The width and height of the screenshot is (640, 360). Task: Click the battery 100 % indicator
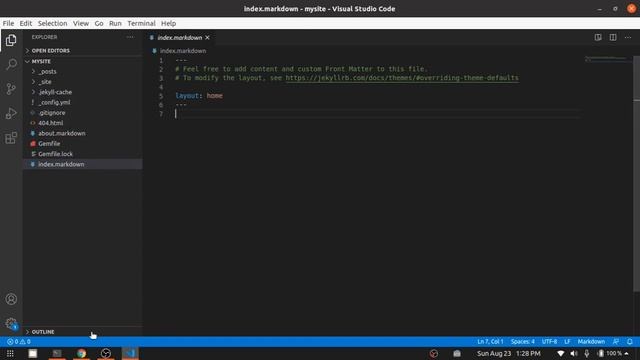(x=611, y=353)
